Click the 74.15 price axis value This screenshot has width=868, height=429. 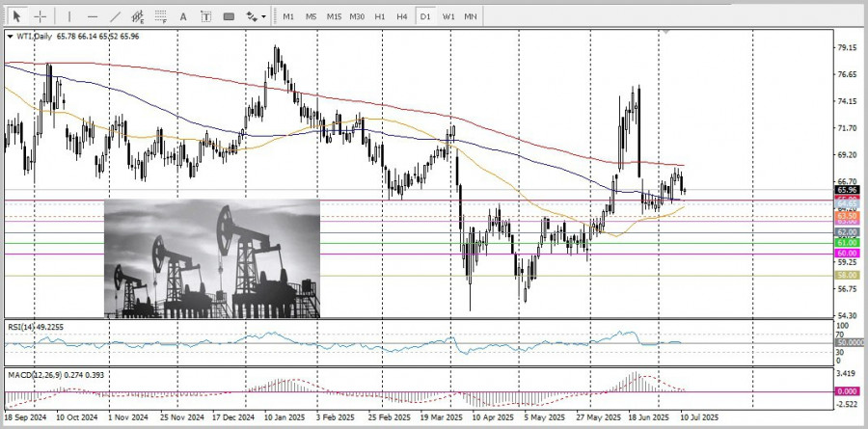point(848,101)
